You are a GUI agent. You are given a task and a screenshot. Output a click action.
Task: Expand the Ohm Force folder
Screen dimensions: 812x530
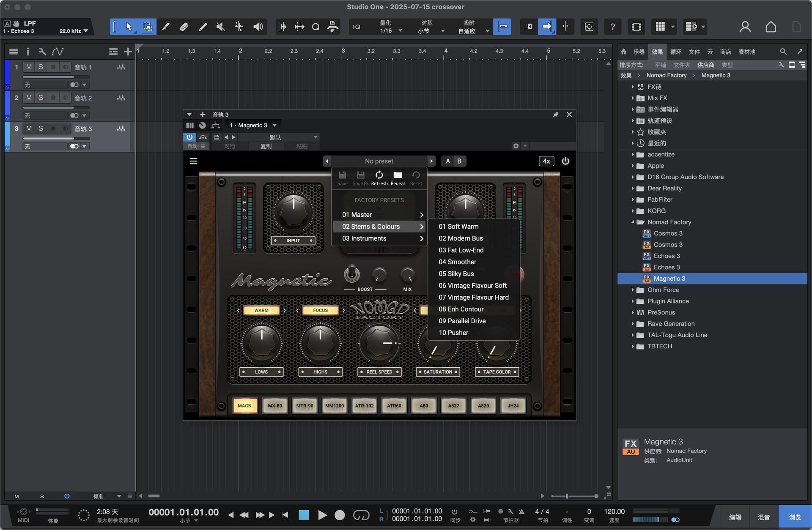633,290
